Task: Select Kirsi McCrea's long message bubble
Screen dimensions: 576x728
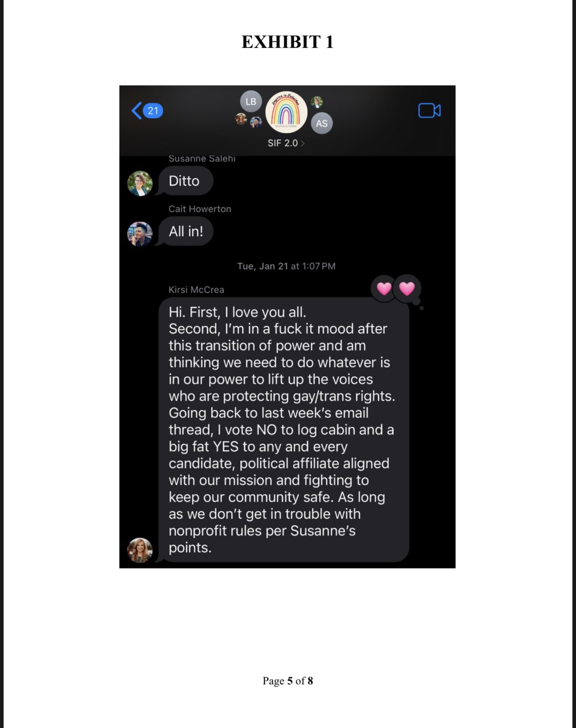Action: [284, 429]
